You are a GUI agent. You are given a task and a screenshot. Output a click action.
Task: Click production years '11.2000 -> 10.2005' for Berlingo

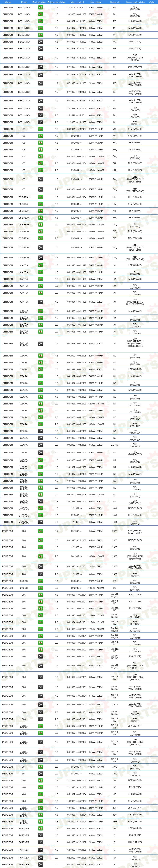click(77, 122)
